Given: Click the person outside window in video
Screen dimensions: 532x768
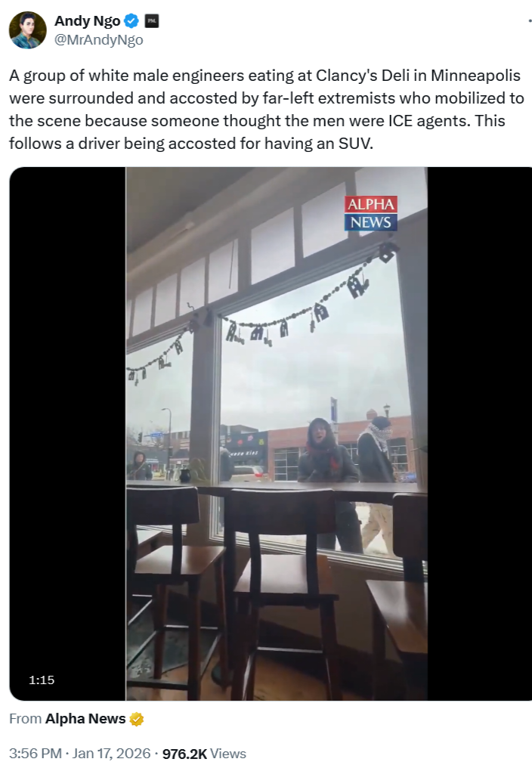Looking at the screenshot, I should click(x=325, y=470).
